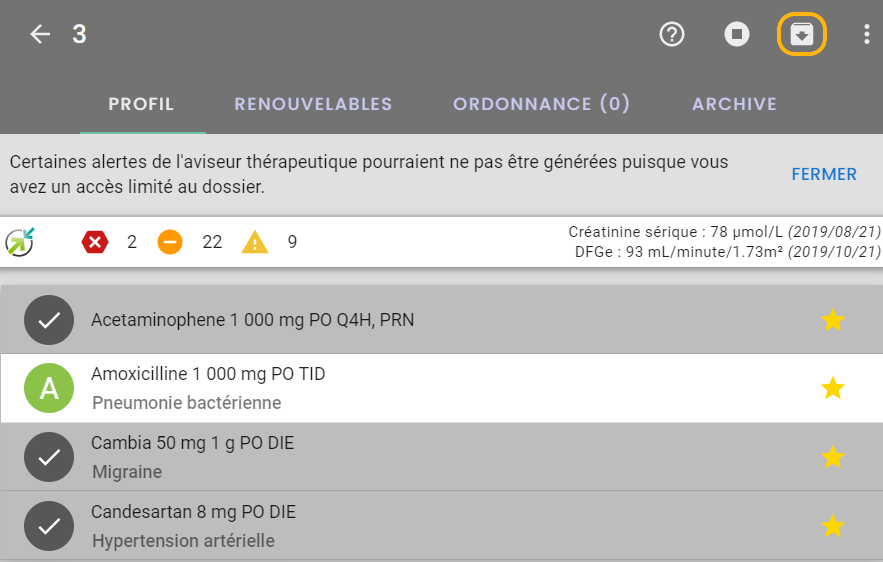Viewport: 883px width, 562px height.
Task: Select the Profil tab
Action: click(141, 104)
